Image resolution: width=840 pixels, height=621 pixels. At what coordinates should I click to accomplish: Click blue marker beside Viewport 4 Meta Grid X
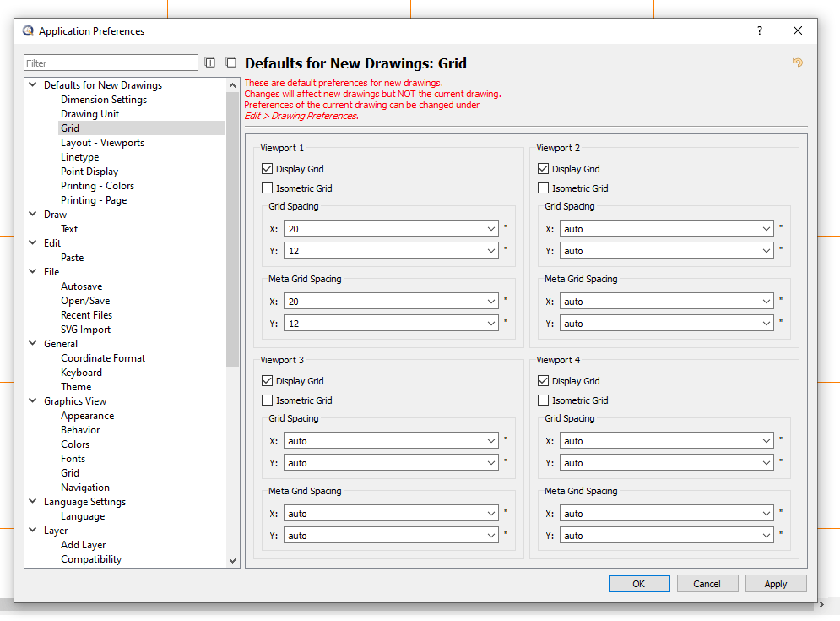(x=781, y=511)
